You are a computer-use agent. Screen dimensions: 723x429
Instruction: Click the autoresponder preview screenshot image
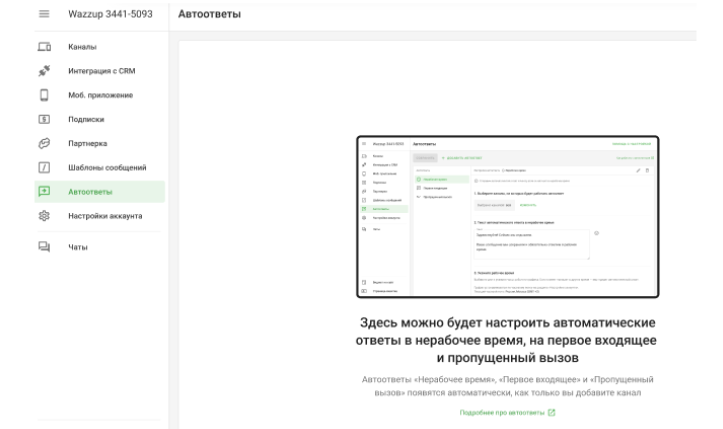point(507,217)
